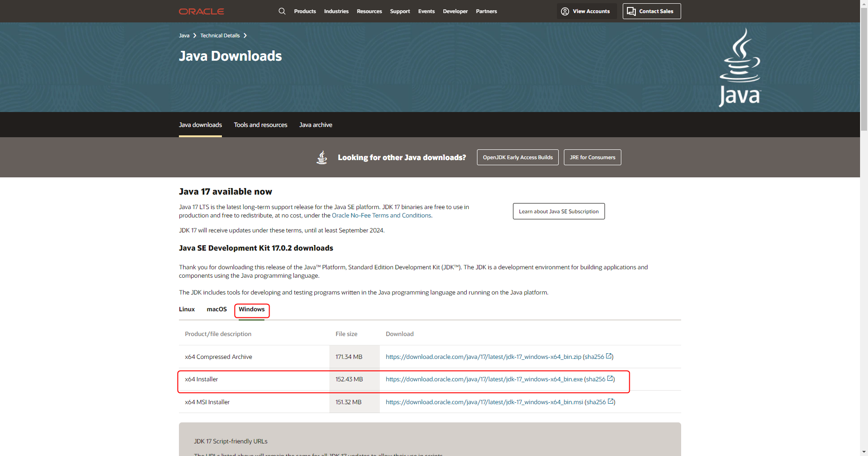Select the Windows platform tab
Image resolution: width=868 pixels, height=456 pixels.
(252, 309)
